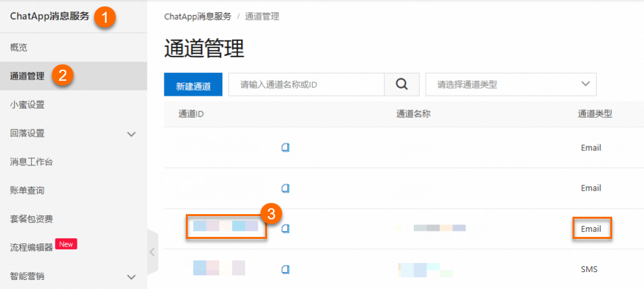The image size is (644, 289).
Task: Open 回落设置 menu item
Action: 27,133
